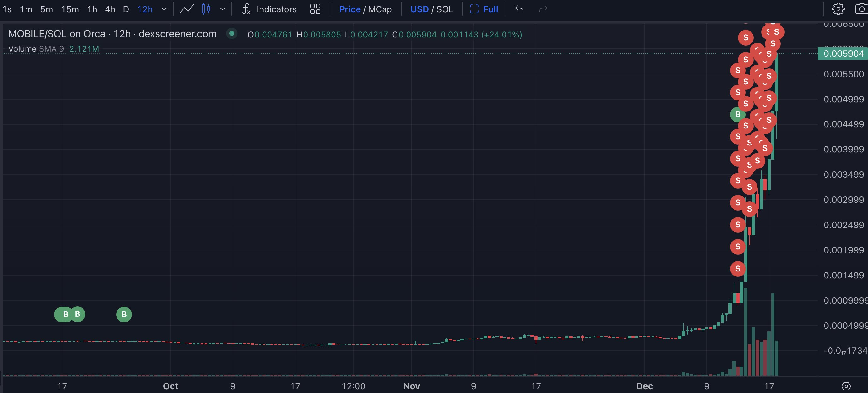Click the 0.005904 current price label
The height and width of the screenshot is (393, 868).
tap(843, 54)
